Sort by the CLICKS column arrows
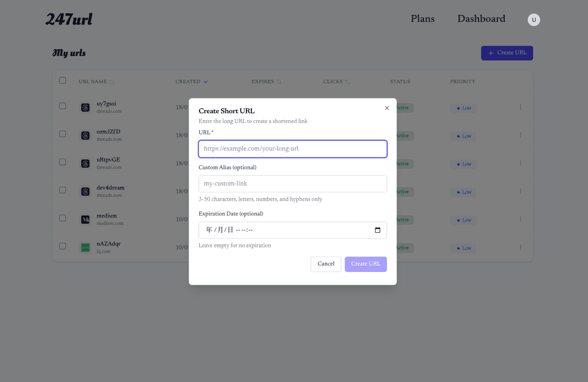The width and height of the screenshot is (588, 382). (x=348, y=82)
